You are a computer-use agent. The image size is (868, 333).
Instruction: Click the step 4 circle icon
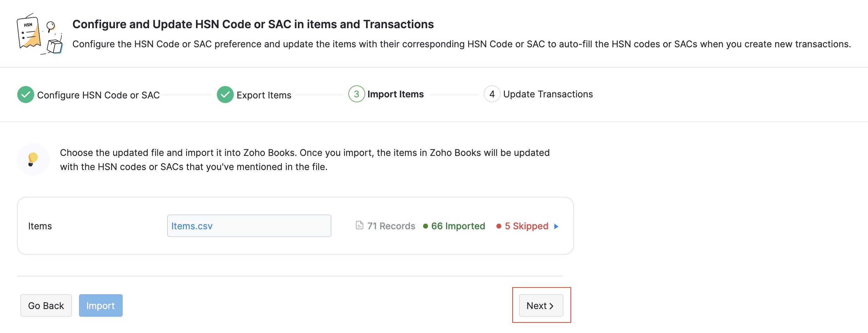[x=492, y=94]
